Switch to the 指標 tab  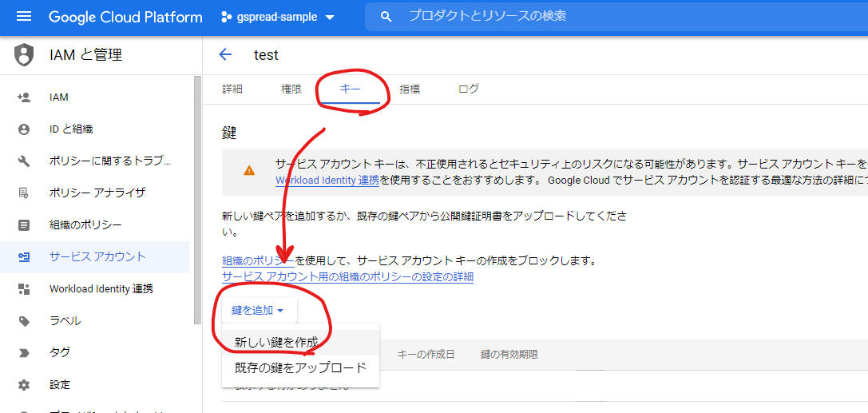point(410,89)
